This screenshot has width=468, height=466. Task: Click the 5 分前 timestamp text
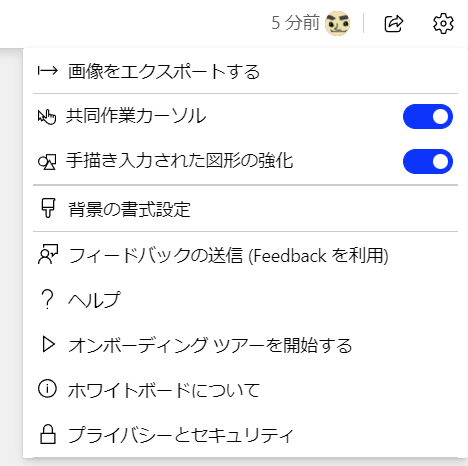[295, 23]
